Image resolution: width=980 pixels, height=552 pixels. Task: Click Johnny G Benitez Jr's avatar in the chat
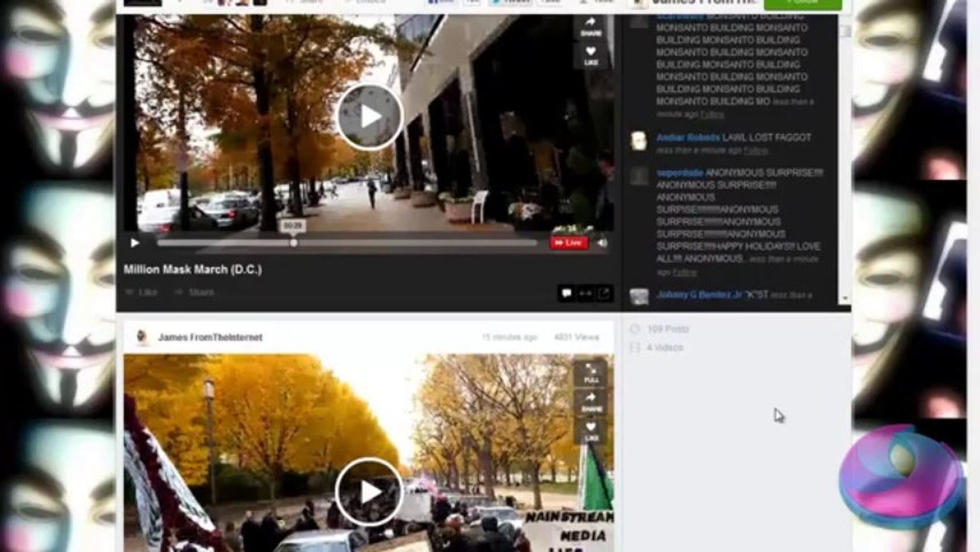(638, 297)
